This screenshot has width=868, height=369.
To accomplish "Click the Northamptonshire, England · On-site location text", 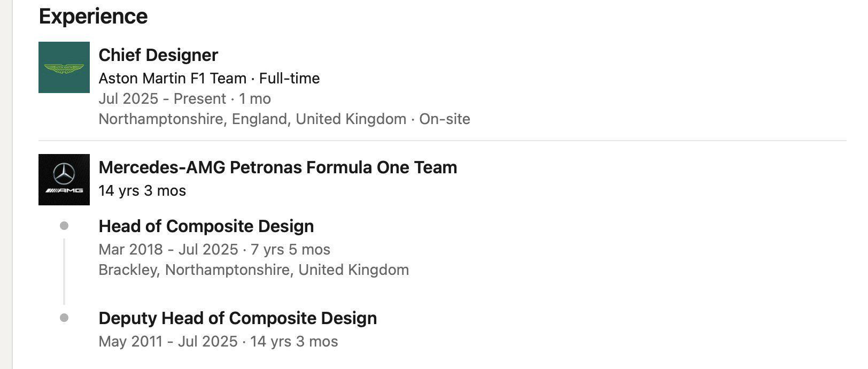I will (284, 119).
